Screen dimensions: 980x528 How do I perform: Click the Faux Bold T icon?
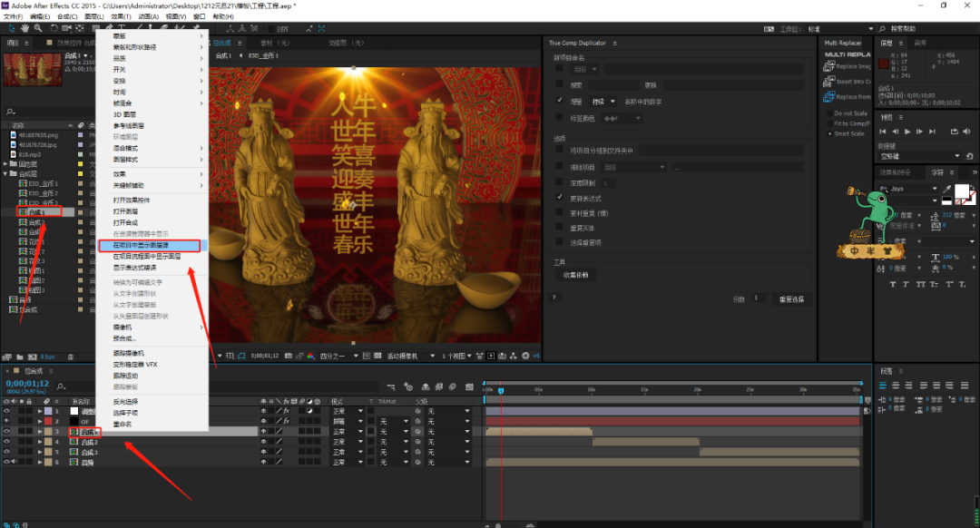[x=893, y=284]
